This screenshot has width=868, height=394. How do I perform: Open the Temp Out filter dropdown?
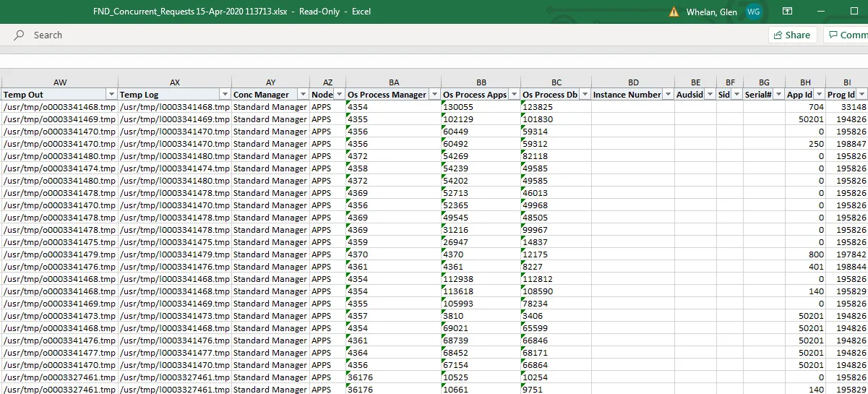click(x=111, y=95)
